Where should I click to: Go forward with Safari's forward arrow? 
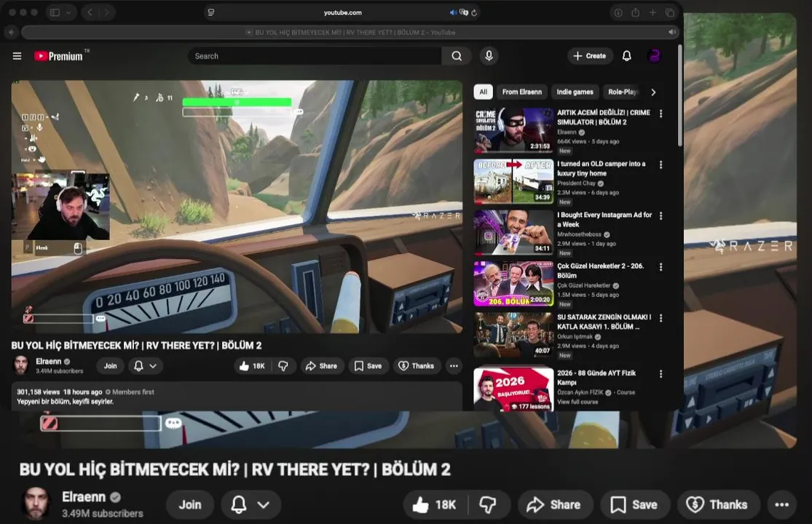tap(106, 12)
